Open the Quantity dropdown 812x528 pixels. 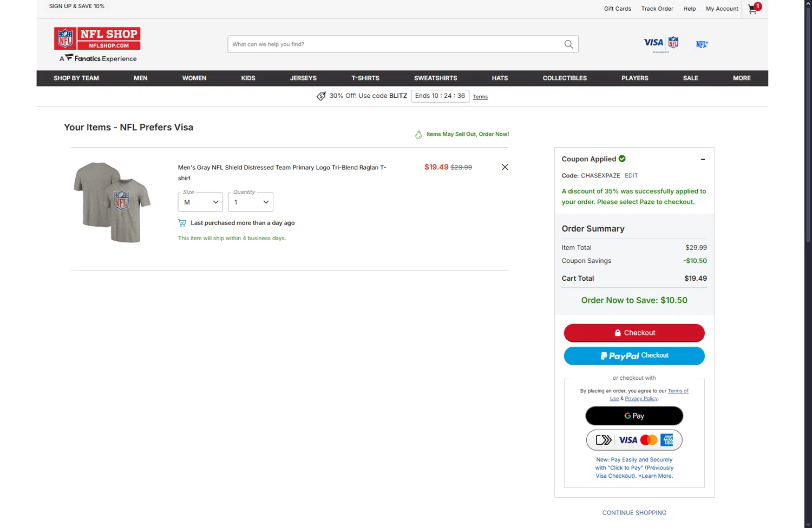tap(251, 202)
